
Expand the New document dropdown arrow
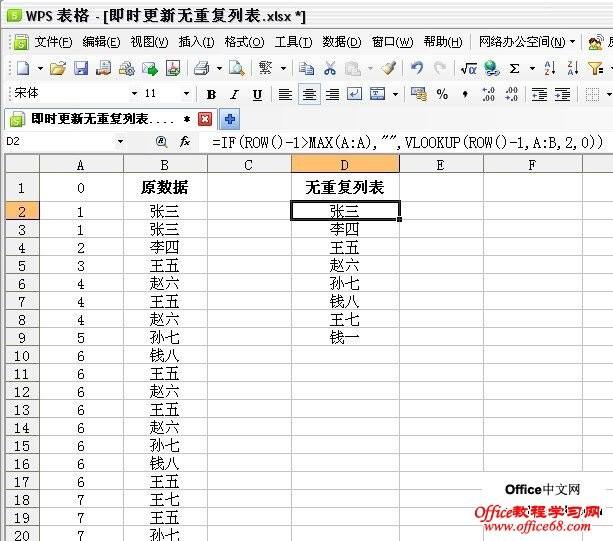tap(40, 69)
